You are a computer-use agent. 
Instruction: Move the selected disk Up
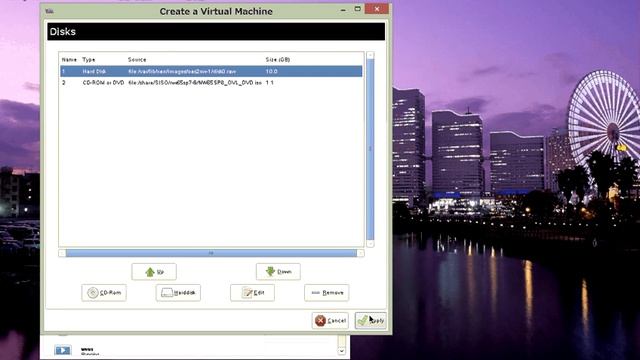[154, 272]
